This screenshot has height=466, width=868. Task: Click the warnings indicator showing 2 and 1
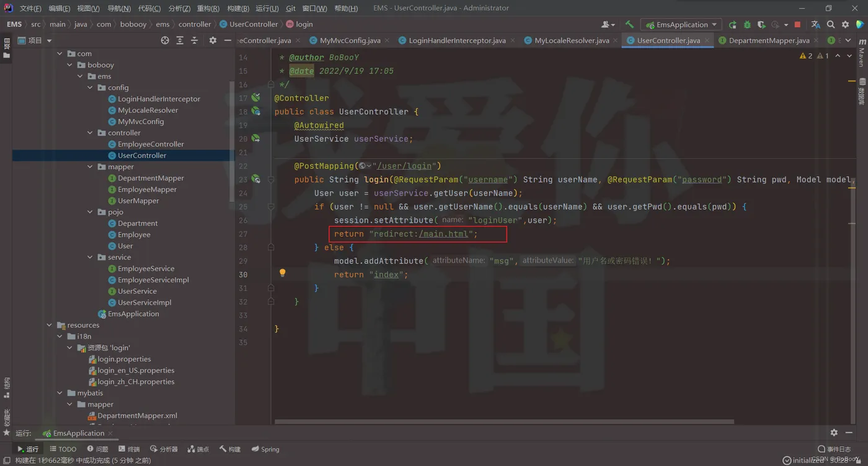coord(814,56)
